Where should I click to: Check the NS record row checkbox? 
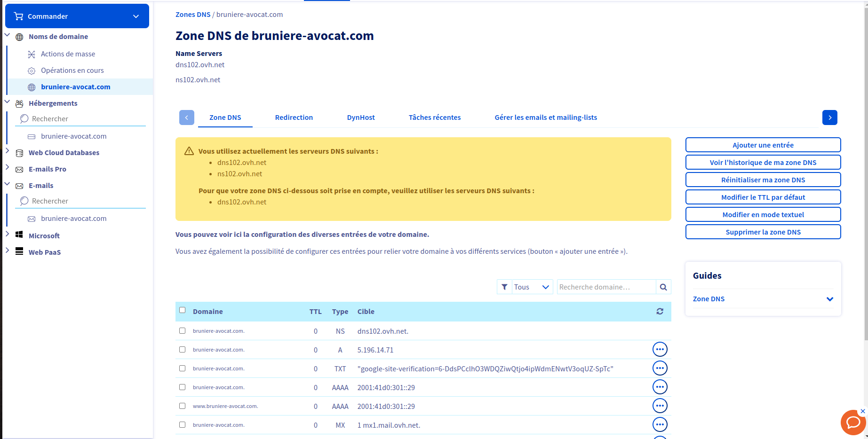(183, 331)
